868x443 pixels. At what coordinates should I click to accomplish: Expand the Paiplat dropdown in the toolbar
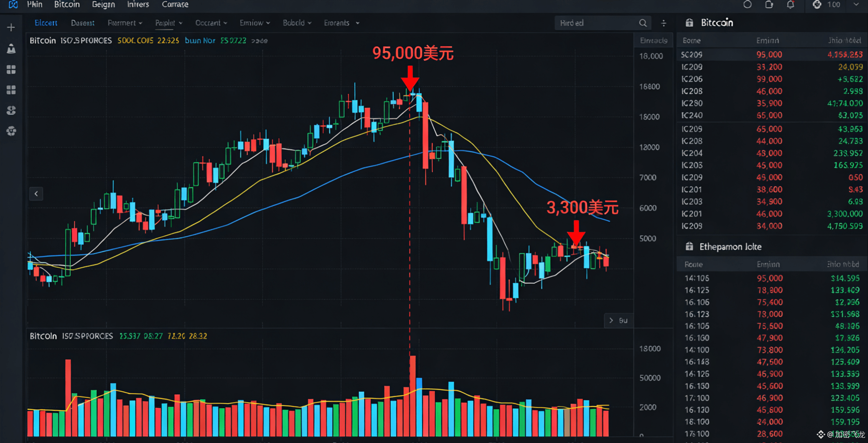168,23
